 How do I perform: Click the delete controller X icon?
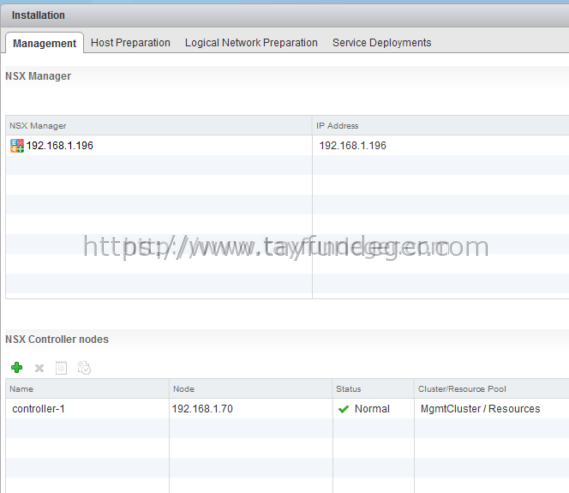(x=39, y=368)
